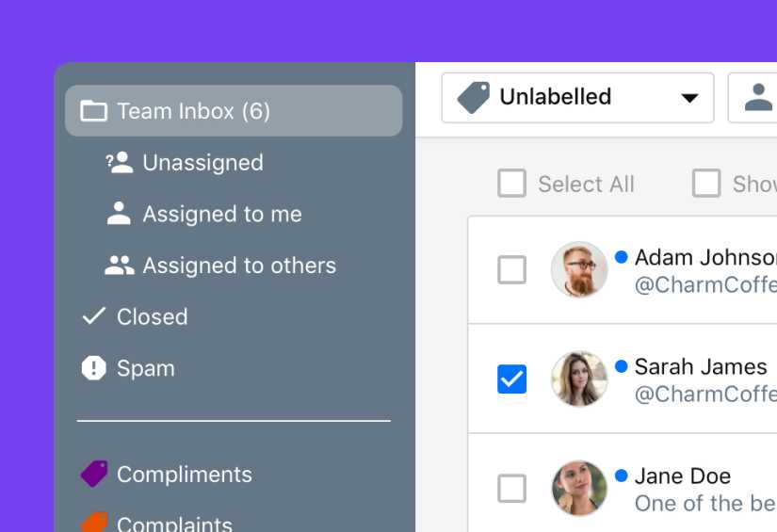The width and height of the screenshot is (777, 532).
Task: Open Sarah James's conversation by name
Action: click(x=701, y=366)
